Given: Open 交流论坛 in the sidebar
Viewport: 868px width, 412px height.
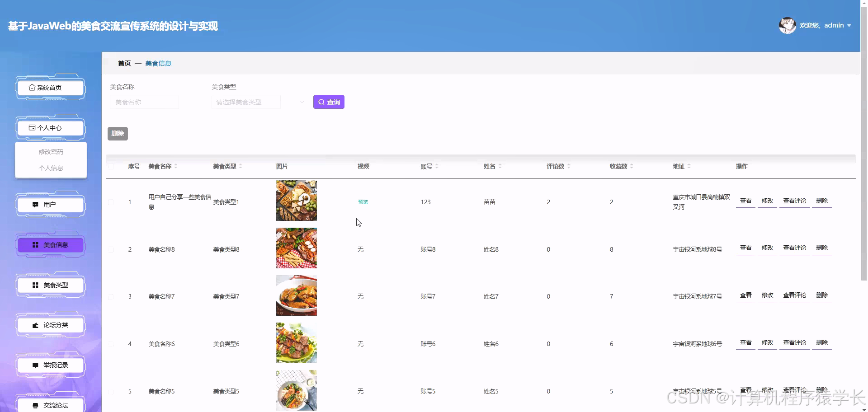Looking at the screenshot, I should 50,405.
